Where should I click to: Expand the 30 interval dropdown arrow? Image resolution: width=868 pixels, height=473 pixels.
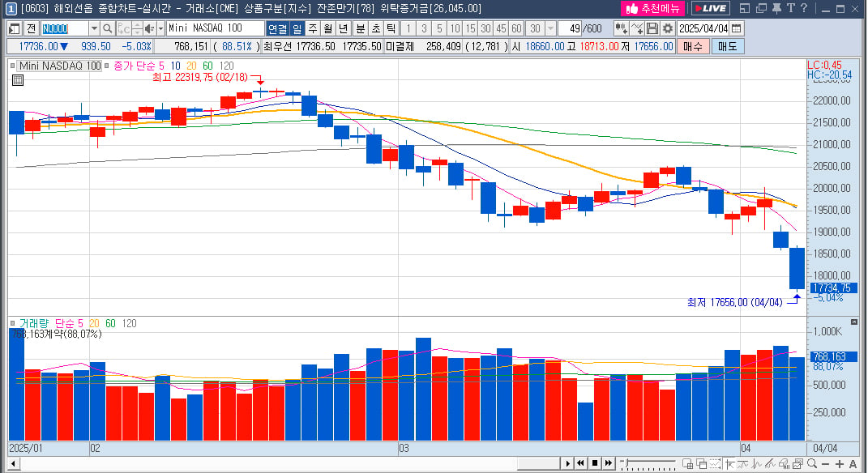tap(551, 28)
